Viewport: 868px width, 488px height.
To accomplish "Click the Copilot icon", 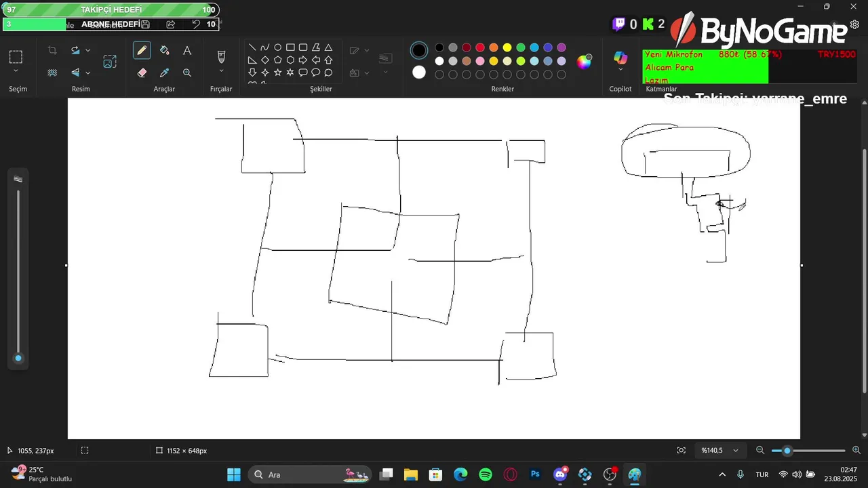I will coord(620,58).
